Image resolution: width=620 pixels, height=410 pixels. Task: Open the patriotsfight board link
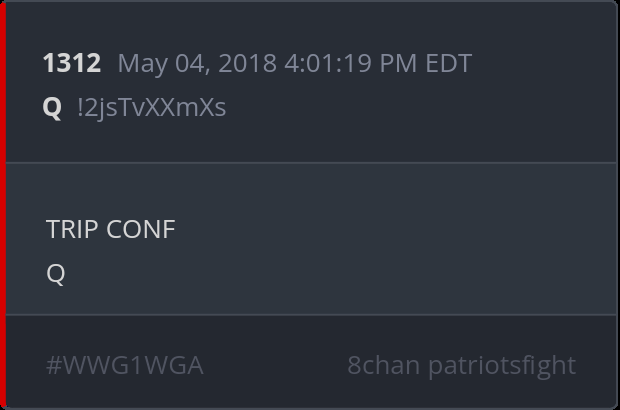point(502,366)
